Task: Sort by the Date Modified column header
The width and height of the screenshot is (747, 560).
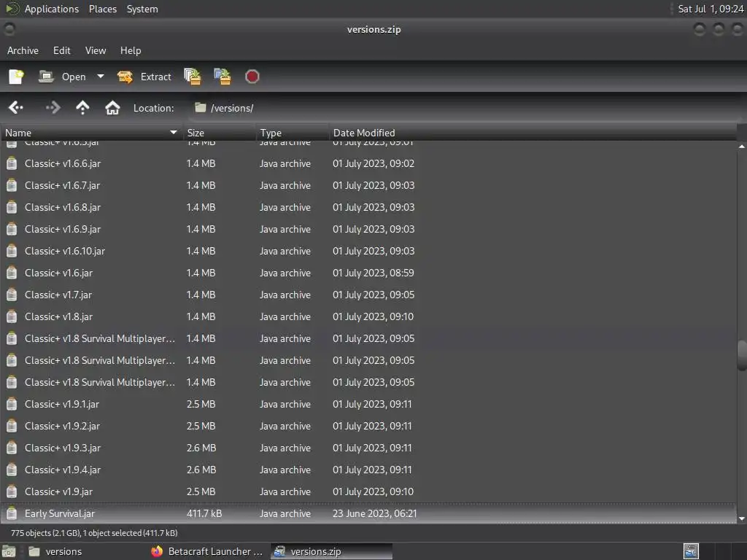Action: pos(533,133)
